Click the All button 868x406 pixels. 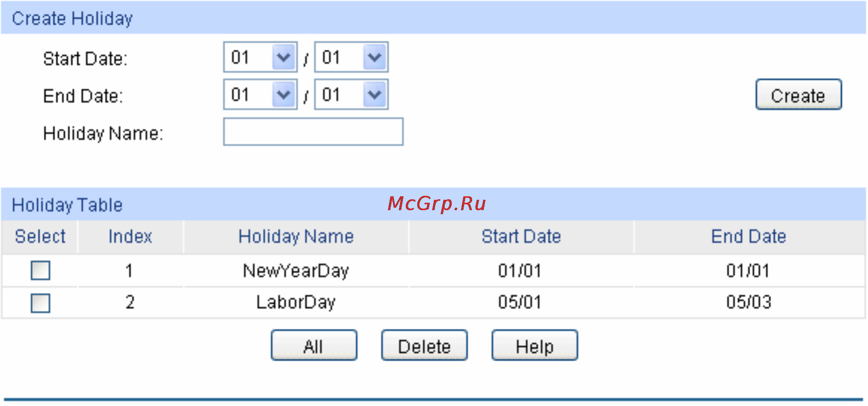coord(314,345)
